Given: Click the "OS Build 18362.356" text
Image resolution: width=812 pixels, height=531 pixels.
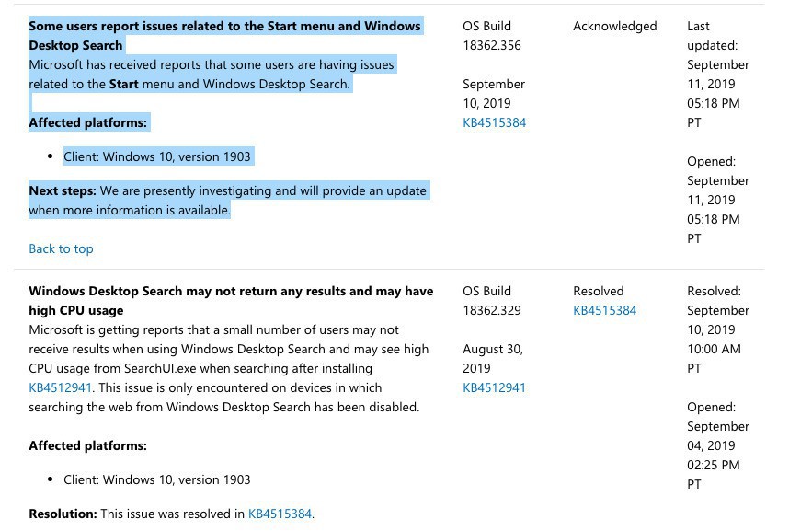Looking at the screenshot, I should pyautogui.click(x=493, y=35).
